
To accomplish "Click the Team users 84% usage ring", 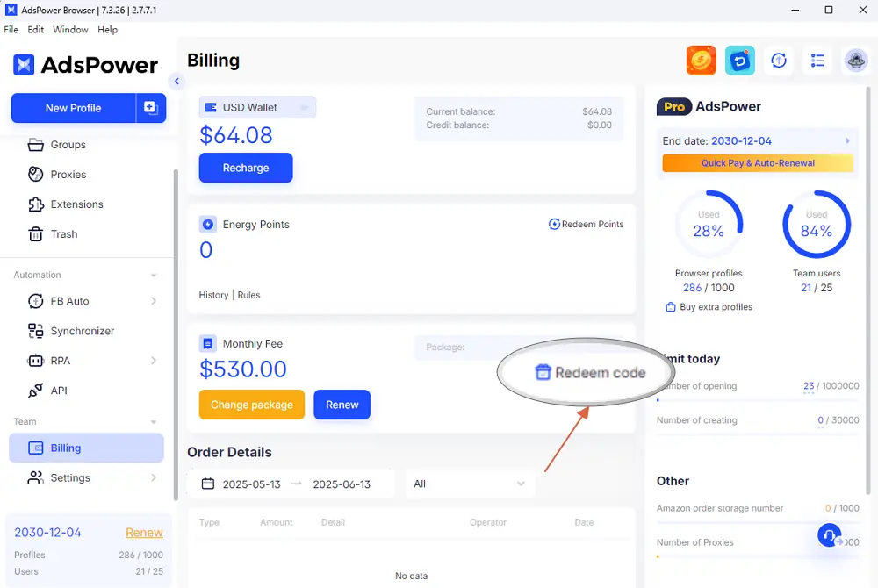I will (817, 224).
